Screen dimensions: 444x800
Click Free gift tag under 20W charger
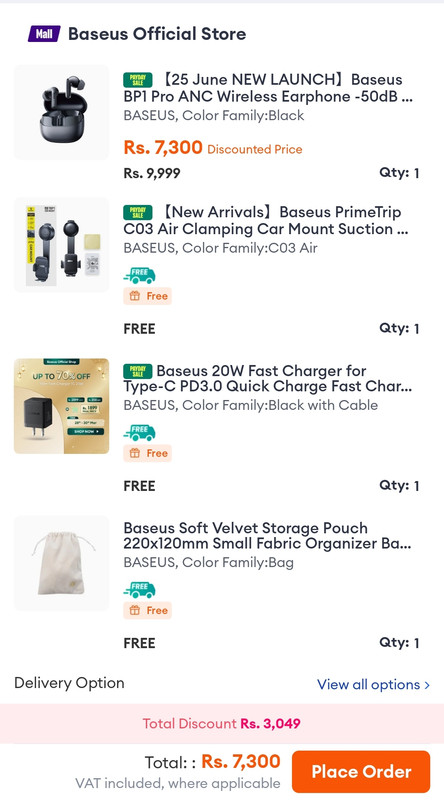[147, 453]
